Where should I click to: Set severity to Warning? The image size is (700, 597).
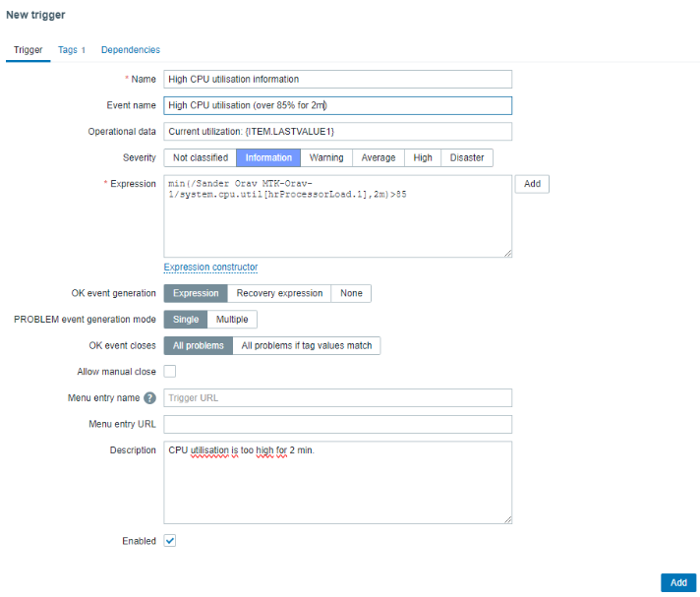pyautogui.click(x=326, y=157)
